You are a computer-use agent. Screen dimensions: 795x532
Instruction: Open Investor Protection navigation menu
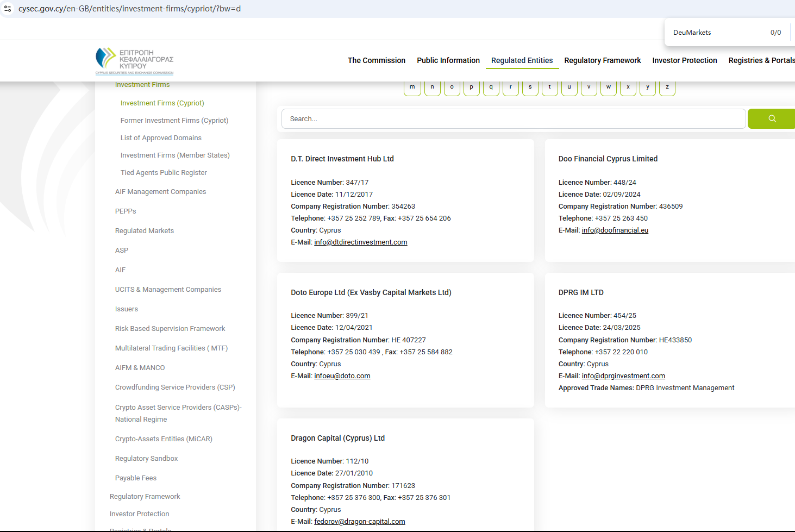point(684,60)
